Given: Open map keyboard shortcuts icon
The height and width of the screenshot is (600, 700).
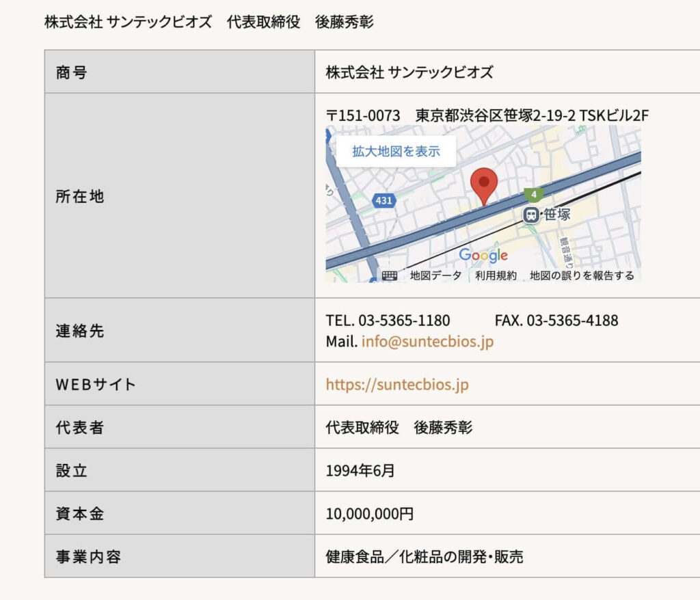Looking at the screenshot, I should [x=389, y=276].
